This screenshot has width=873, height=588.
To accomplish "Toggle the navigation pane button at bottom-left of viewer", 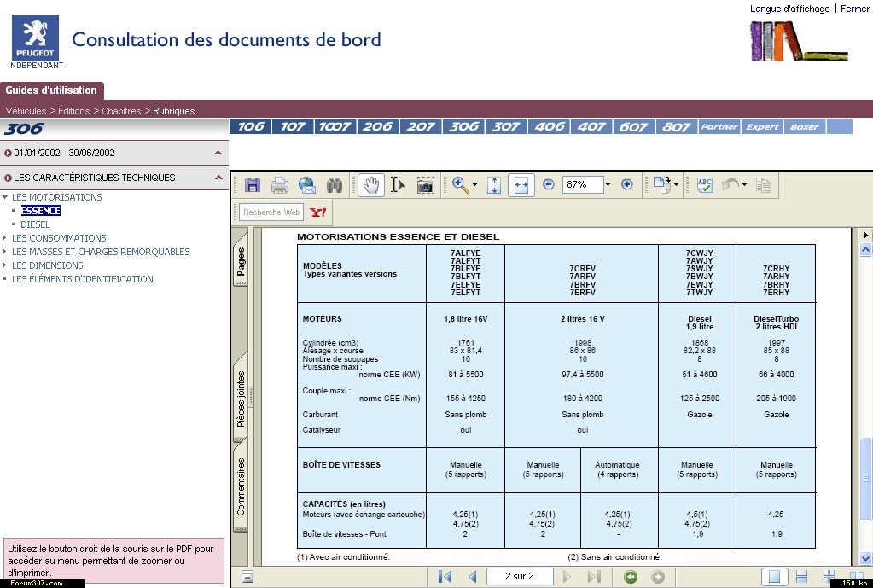I will click(x=247, y=576).
